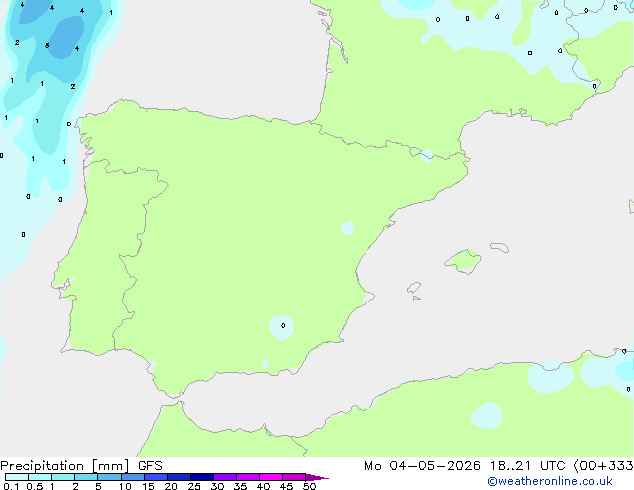Click the legend scale label '45'
Viewport: 634px width, 490px height.
pyautogui.click(x=286, y=486)
